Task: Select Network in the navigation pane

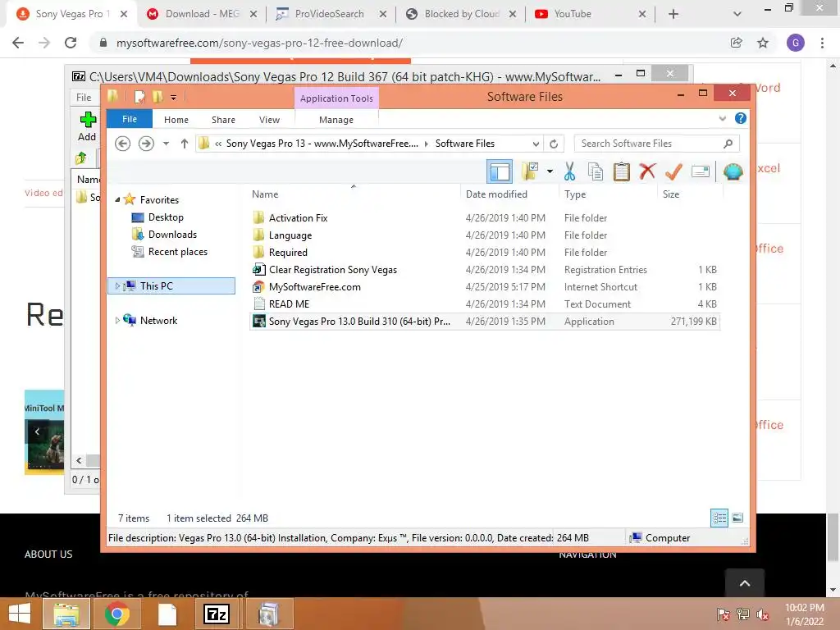Action: (x=158, y=321)
